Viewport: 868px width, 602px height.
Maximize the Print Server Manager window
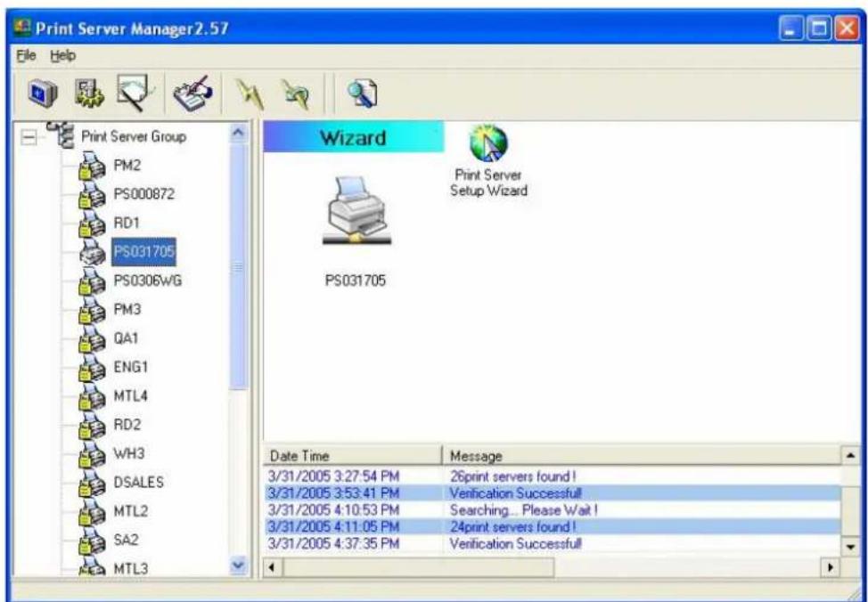coord(818,28)
